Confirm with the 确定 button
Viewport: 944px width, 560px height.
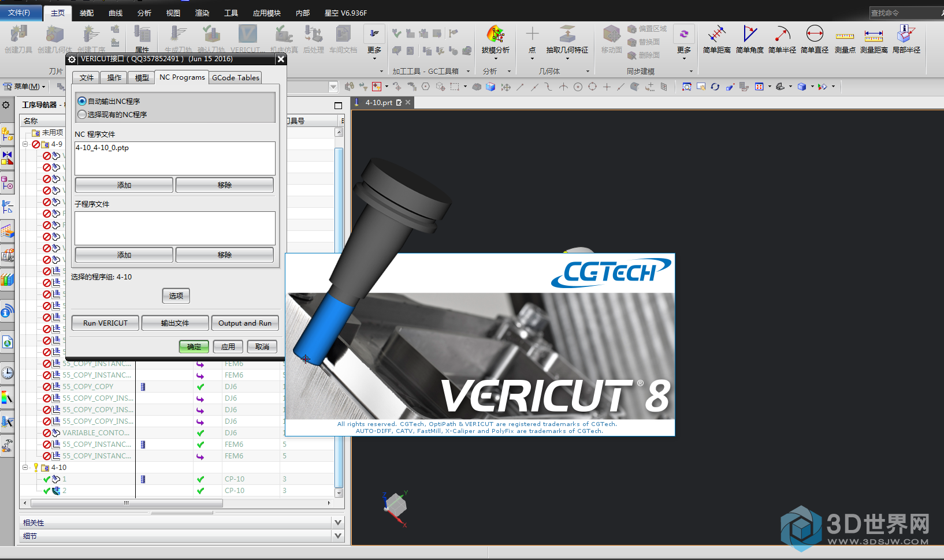(x=194, y=346)
